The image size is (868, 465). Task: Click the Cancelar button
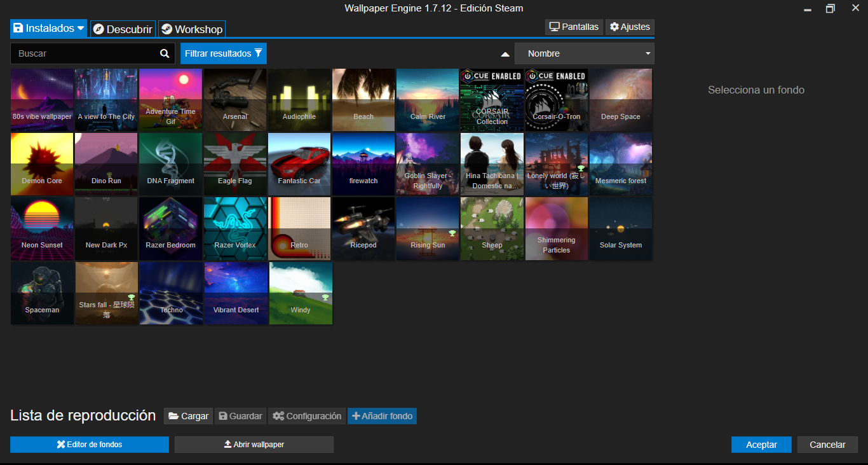point(827,444)
